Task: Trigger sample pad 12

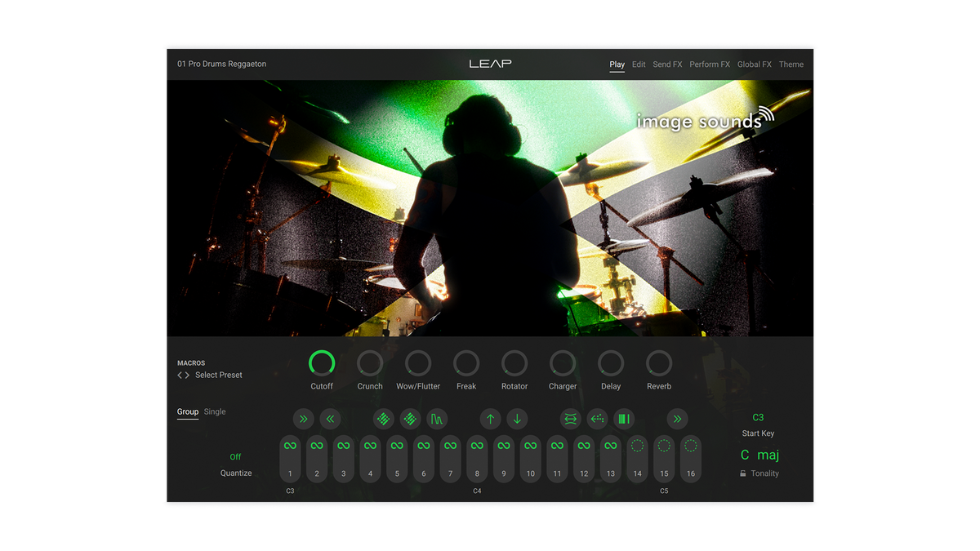Action: coord(583,459)
